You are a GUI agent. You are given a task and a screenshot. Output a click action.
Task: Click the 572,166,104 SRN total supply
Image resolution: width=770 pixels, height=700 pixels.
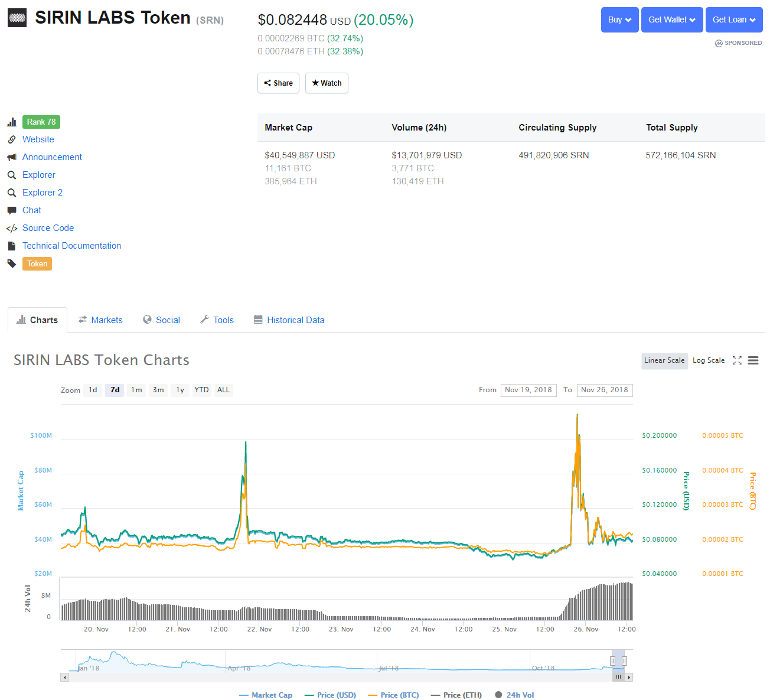click(681, 155)
